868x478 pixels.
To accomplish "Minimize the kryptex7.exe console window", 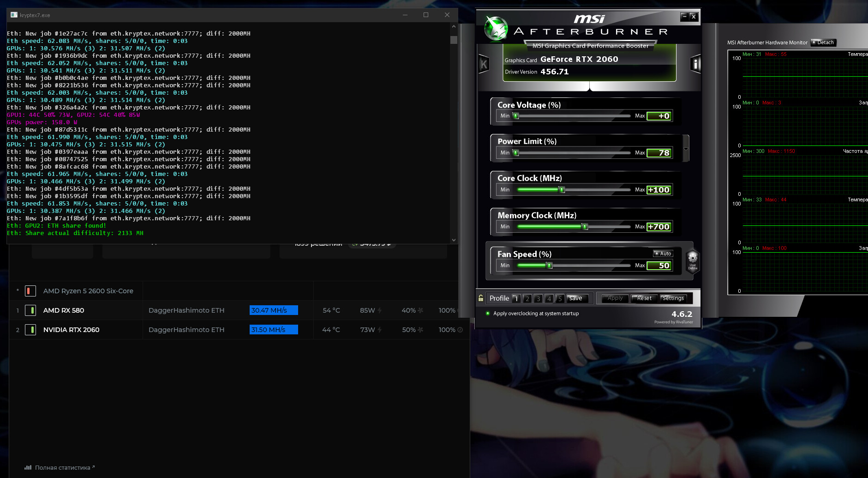I will tap(405, 15).
